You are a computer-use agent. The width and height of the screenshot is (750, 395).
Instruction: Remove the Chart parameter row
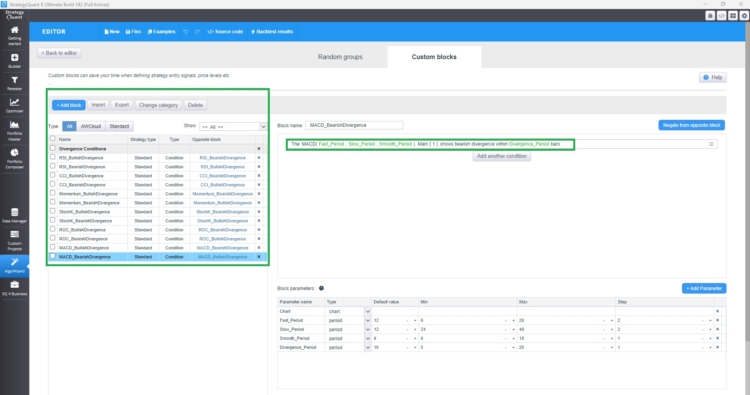coord(717,311)
